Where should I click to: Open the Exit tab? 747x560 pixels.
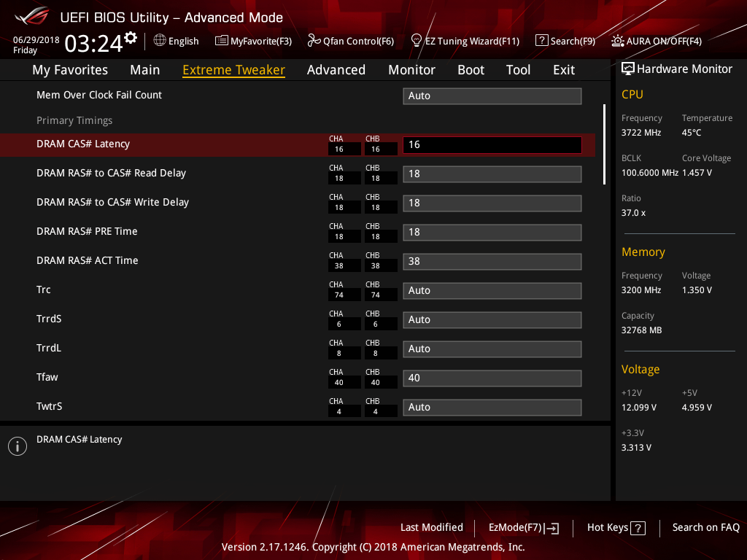point(564,70)
